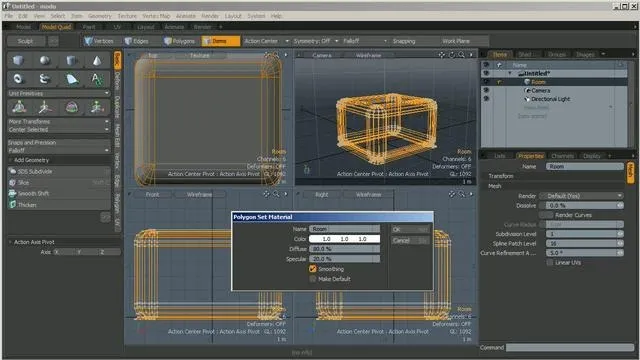
Task: Toggle visibility of Directional Light item
Action: [x=486, y=99]
